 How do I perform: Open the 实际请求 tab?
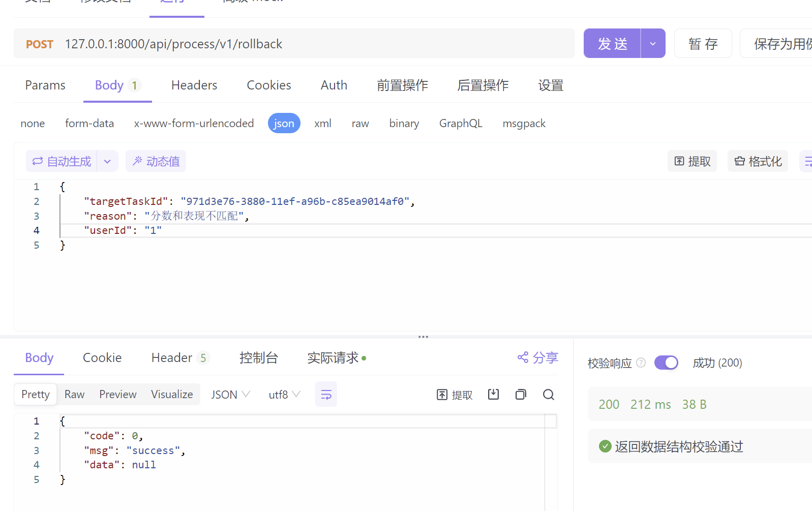[337, 357]
